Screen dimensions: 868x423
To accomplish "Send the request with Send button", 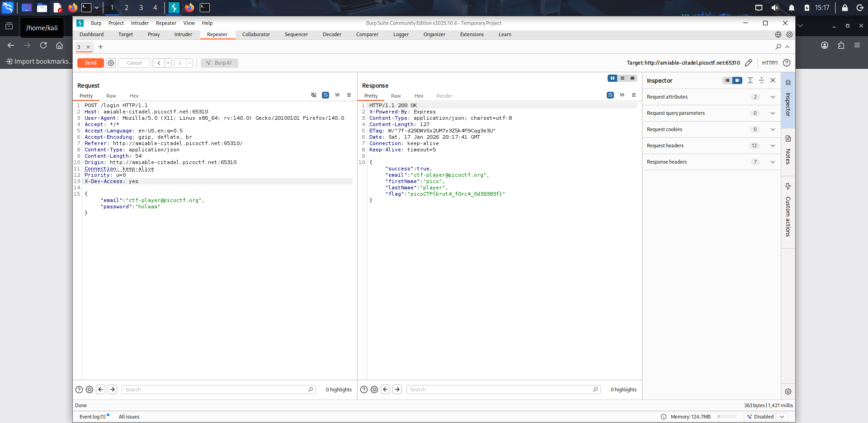I will 90,63.
